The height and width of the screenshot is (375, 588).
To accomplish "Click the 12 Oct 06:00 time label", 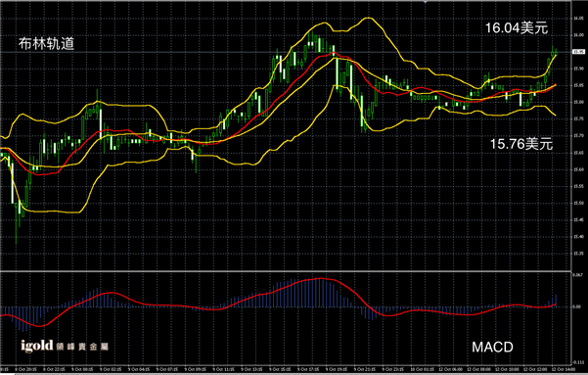I will [448, 370].
